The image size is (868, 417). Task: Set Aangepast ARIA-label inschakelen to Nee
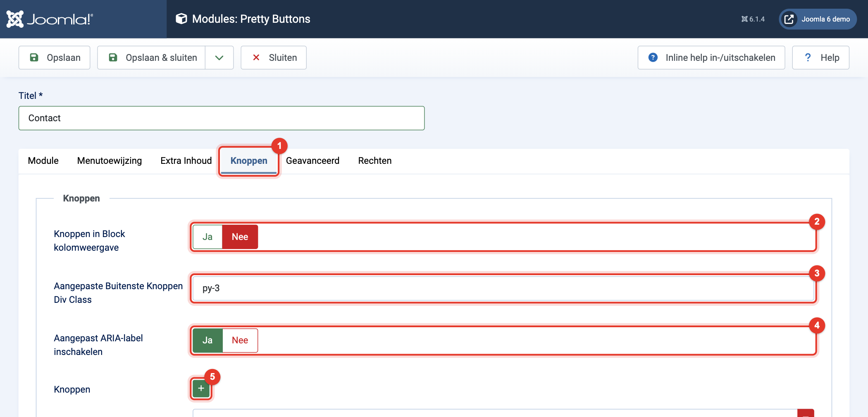240,340
